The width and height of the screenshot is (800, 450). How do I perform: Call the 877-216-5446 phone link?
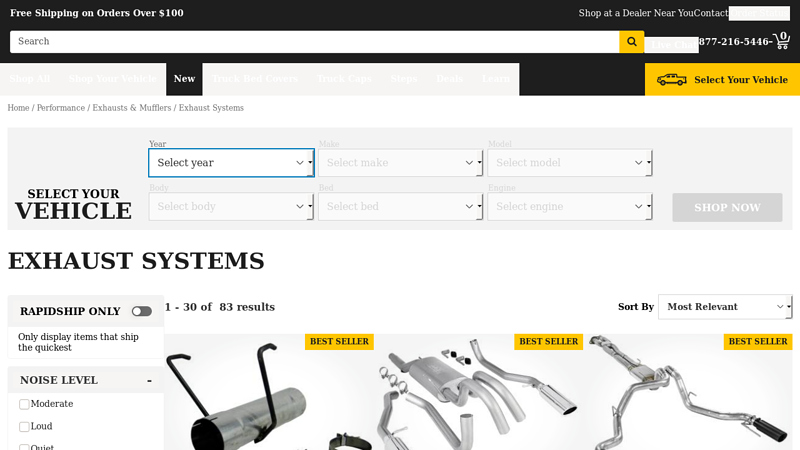tap(734, 42)
